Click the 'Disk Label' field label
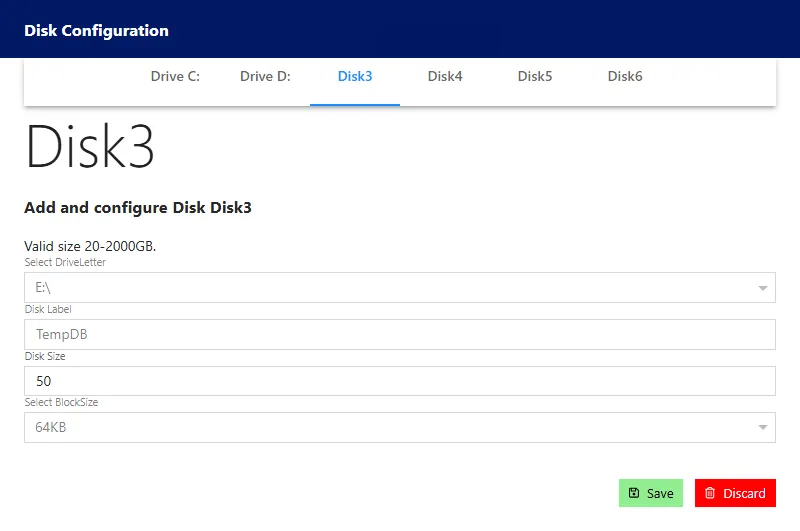The width and height of the screenshot is (800, 531). click(48, 309)
